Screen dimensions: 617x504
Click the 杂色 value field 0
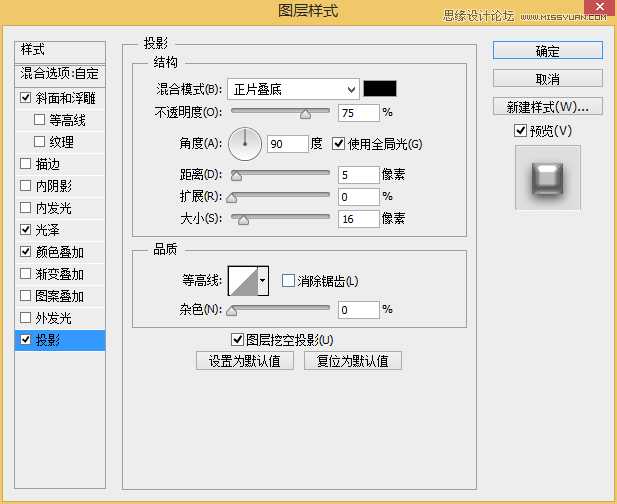point(358,310)
